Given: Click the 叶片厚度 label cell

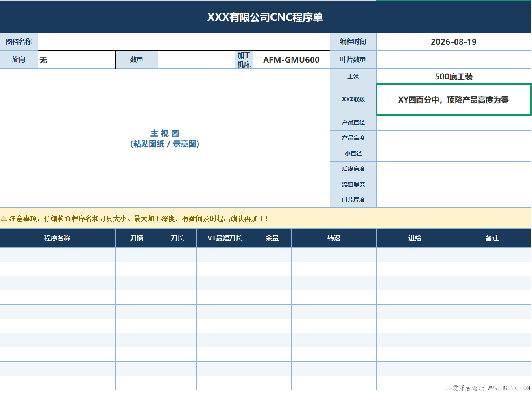Looking at the screenshot, I should (x=353, y=200).
